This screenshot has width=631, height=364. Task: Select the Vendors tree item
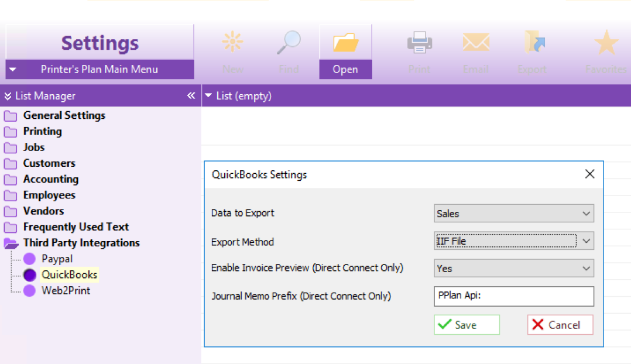[43, 211]
